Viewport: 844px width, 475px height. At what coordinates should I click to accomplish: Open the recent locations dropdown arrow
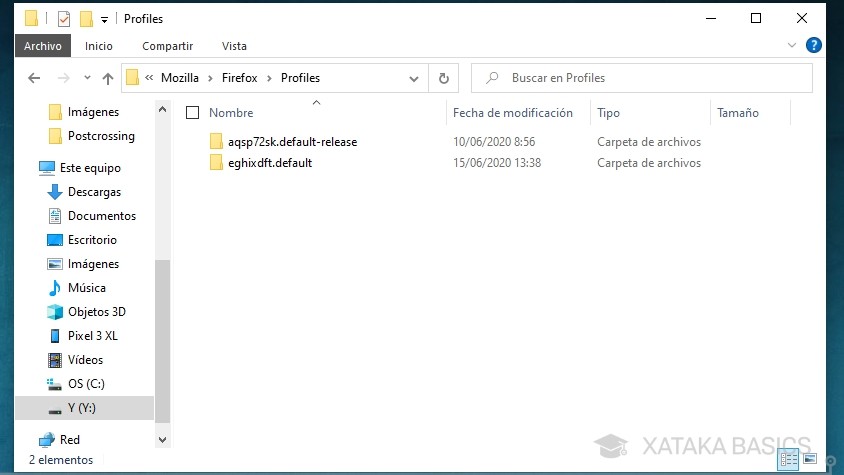pos(87,78)
